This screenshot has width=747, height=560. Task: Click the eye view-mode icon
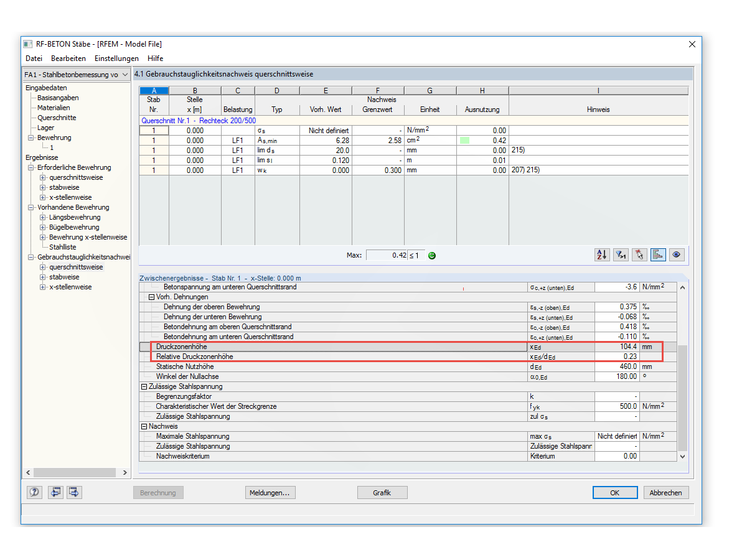(677, 254)
